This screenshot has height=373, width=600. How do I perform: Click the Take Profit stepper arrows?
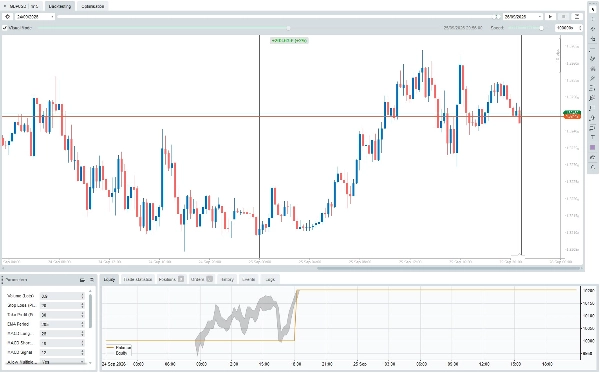click(x=82, y=315)
